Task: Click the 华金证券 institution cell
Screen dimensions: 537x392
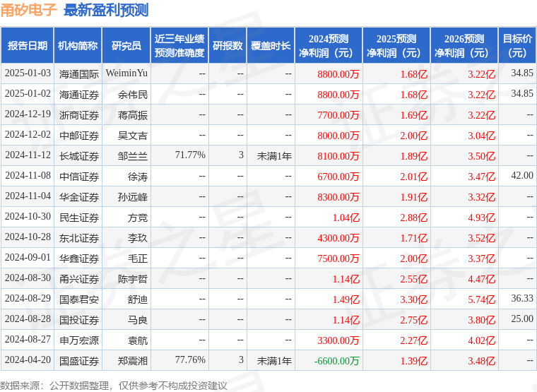Action: click(79, 197)
